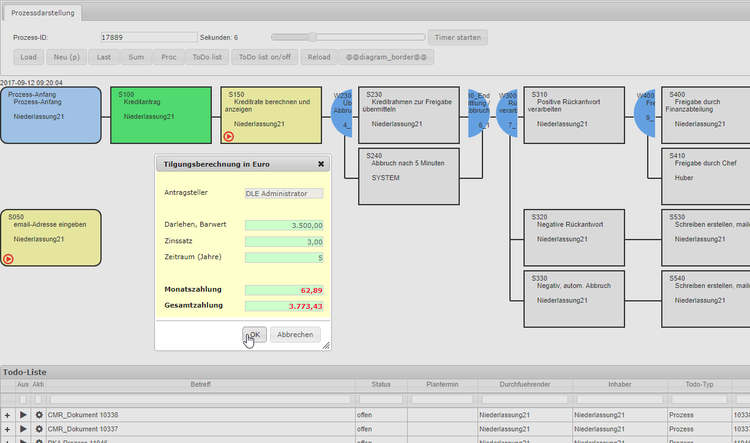750x443 pixels.
Task: Toggle the ToDo list on/off button
Action: [x=266, y=57]
